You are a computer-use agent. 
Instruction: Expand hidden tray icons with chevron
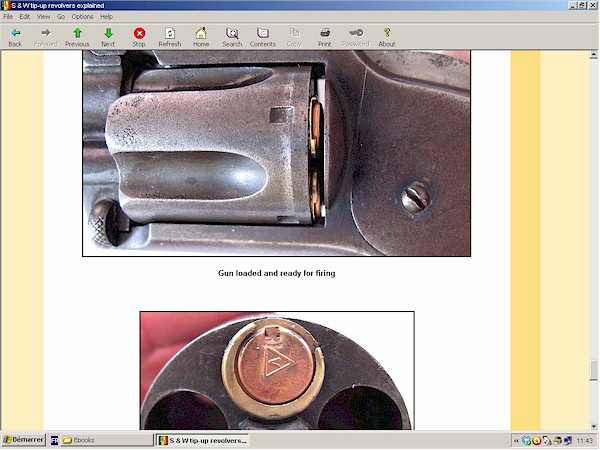[516, 441]
